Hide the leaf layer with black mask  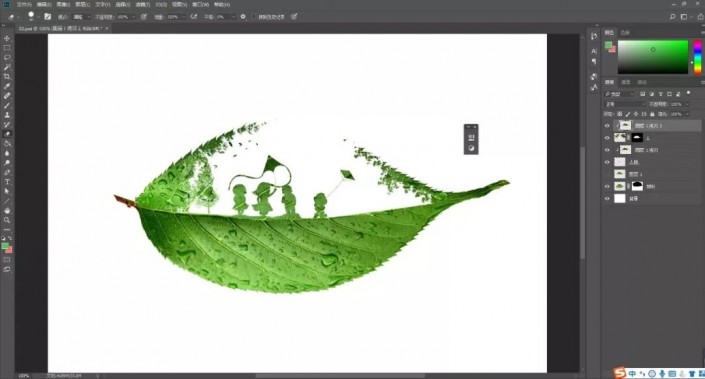coord(607,187)
